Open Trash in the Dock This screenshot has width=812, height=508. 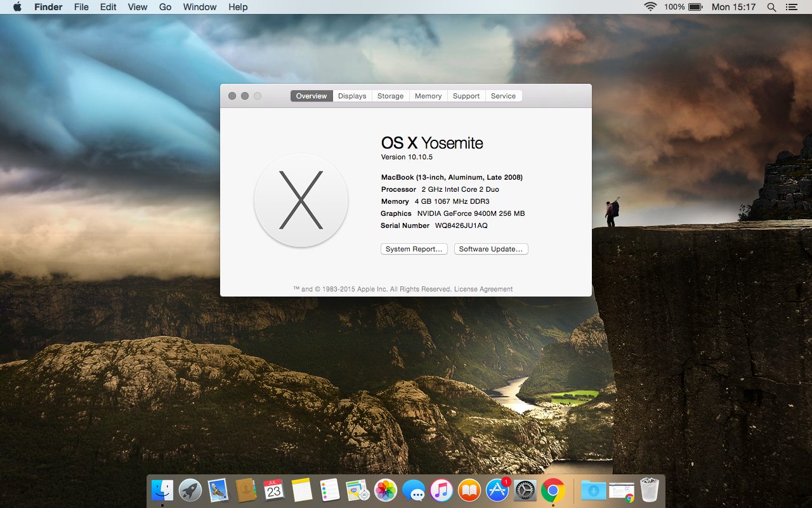coord(650,490)
